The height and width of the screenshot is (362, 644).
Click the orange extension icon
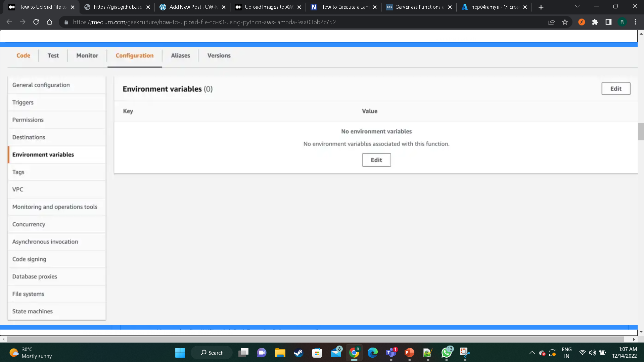click(x=581, y=22)
